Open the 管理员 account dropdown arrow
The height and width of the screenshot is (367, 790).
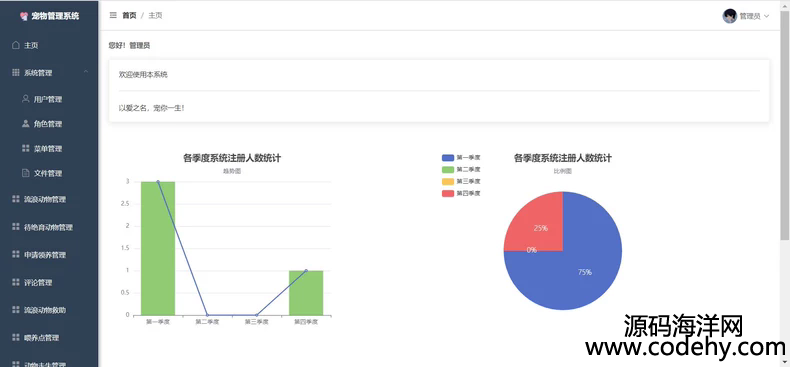[767, 16]
